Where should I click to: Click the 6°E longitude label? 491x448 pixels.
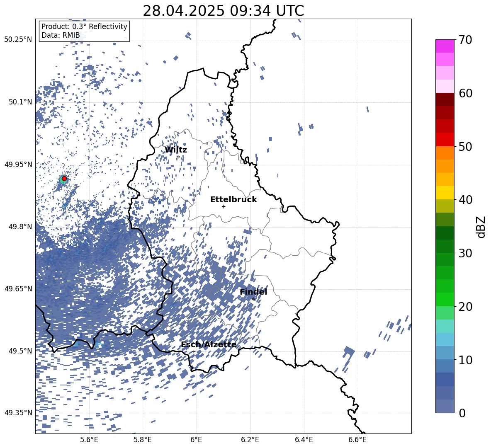(196, 440)
